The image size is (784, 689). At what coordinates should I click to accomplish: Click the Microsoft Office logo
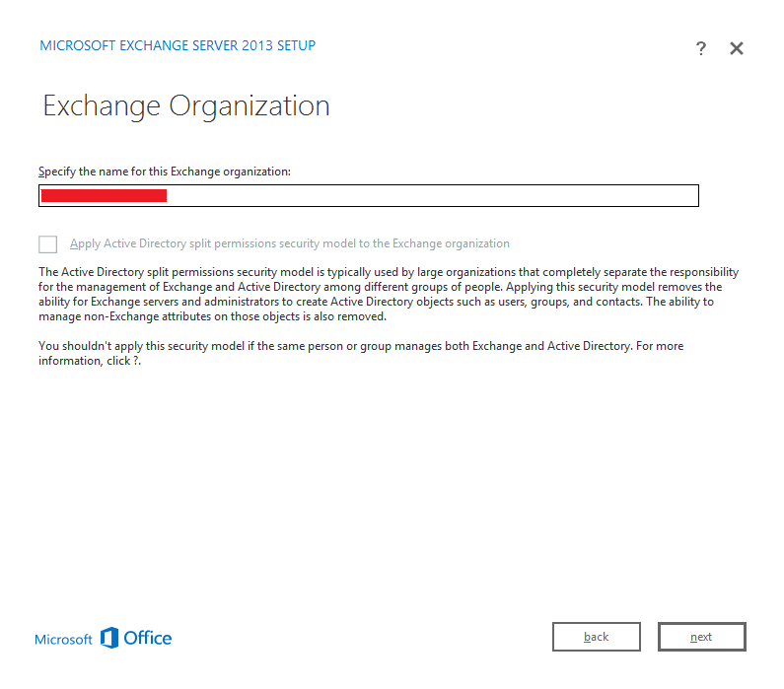click(103, 638)
